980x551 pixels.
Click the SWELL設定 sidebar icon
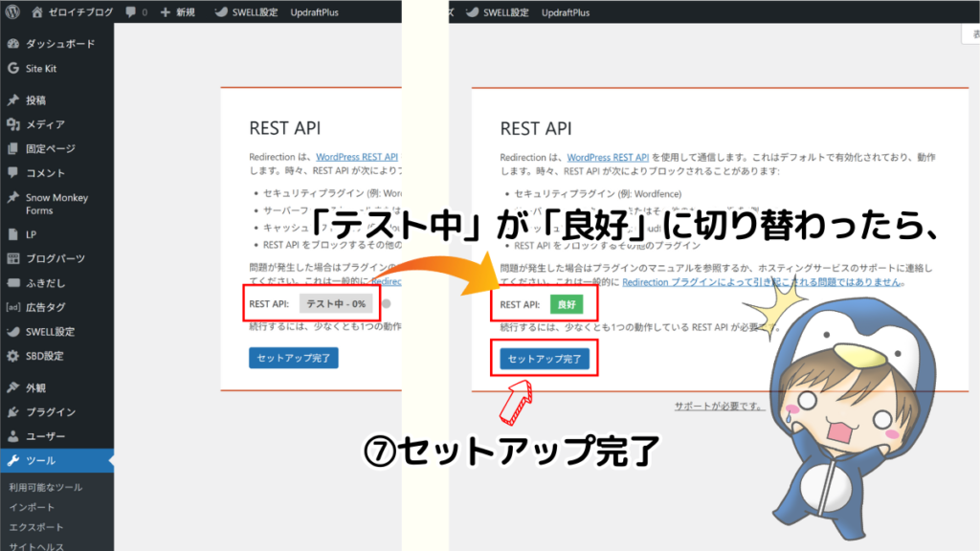[13, 332]
